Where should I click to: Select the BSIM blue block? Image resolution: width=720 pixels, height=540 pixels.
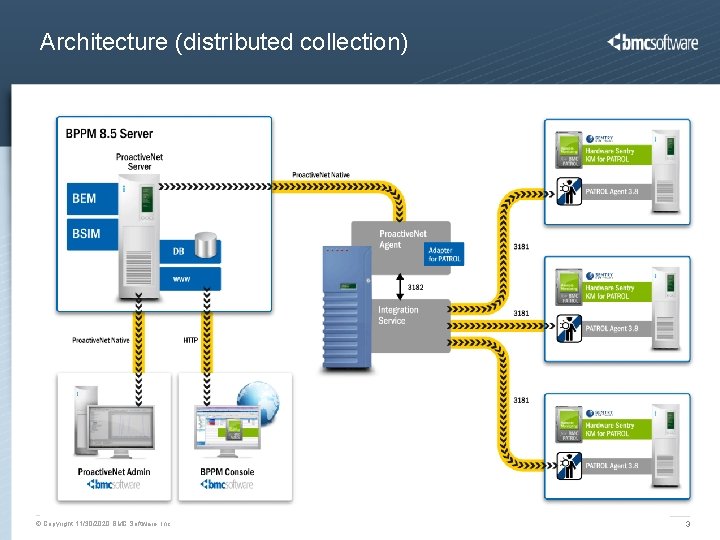pyautogui.click(x=92, y=234)
